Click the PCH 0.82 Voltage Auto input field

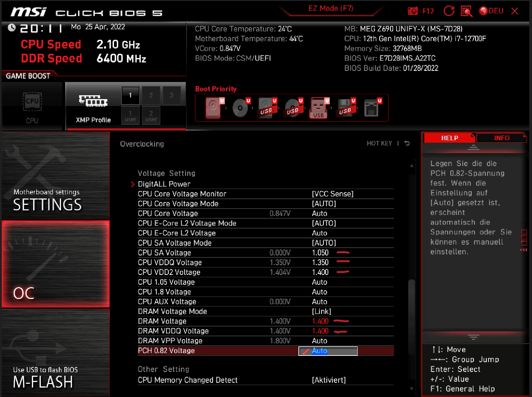coord(328,351)
